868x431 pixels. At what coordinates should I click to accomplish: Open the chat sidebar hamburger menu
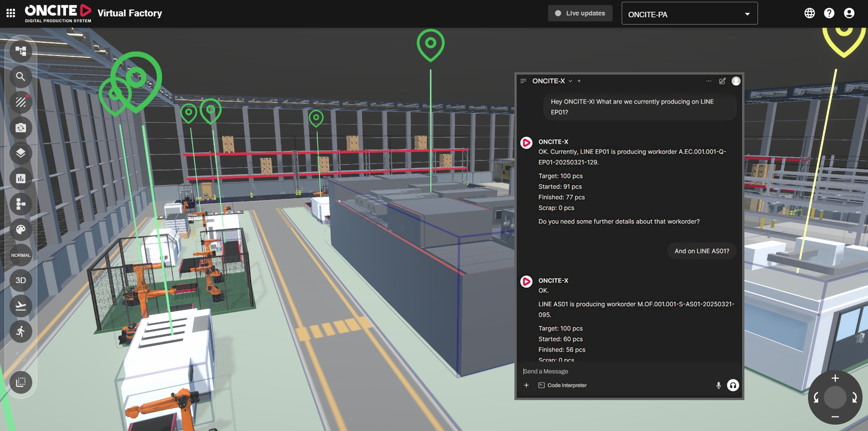click(524, 81)
